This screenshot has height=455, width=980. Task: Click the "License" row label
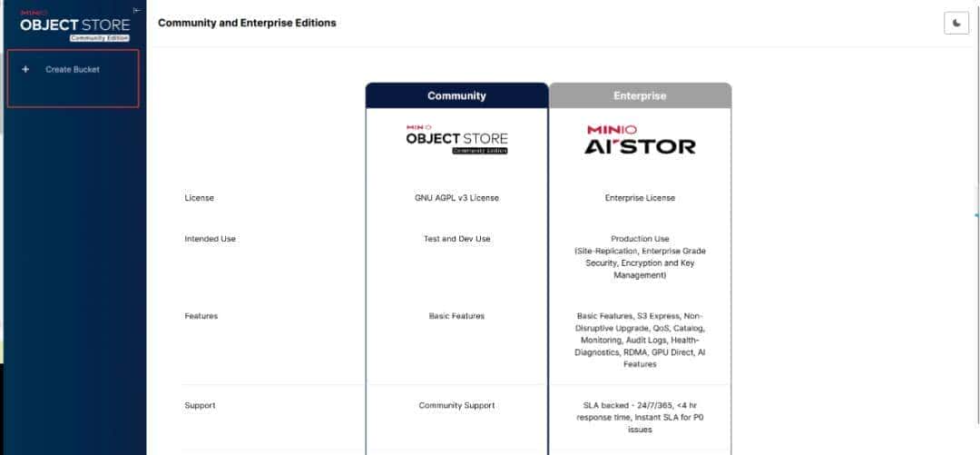pyautogui.click(x=200, y=198)
